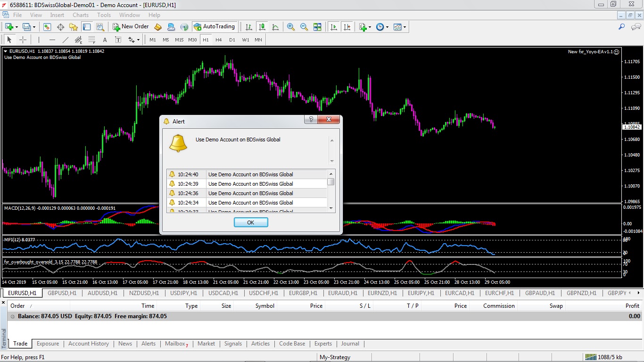Open the Charts menu
The image size is (644, 362).
80,15
